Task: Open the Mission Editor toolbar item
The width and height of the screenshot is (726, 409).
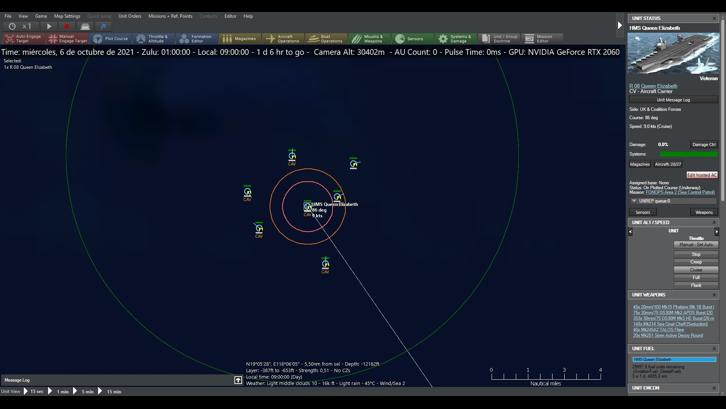Action: click(542, 38)
